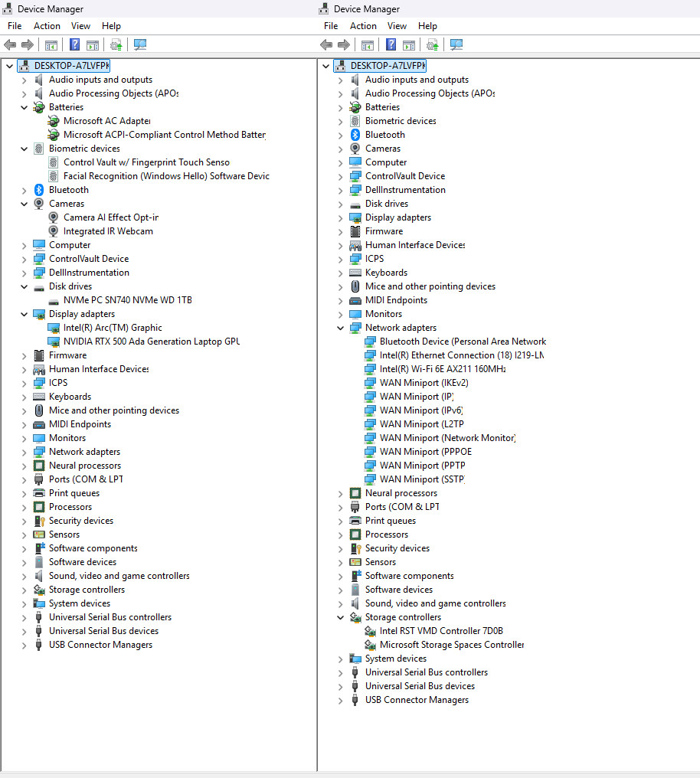Viewport: 700px width, 778px height.
Task: Open Action menu in right window
Action: (363, 26)
